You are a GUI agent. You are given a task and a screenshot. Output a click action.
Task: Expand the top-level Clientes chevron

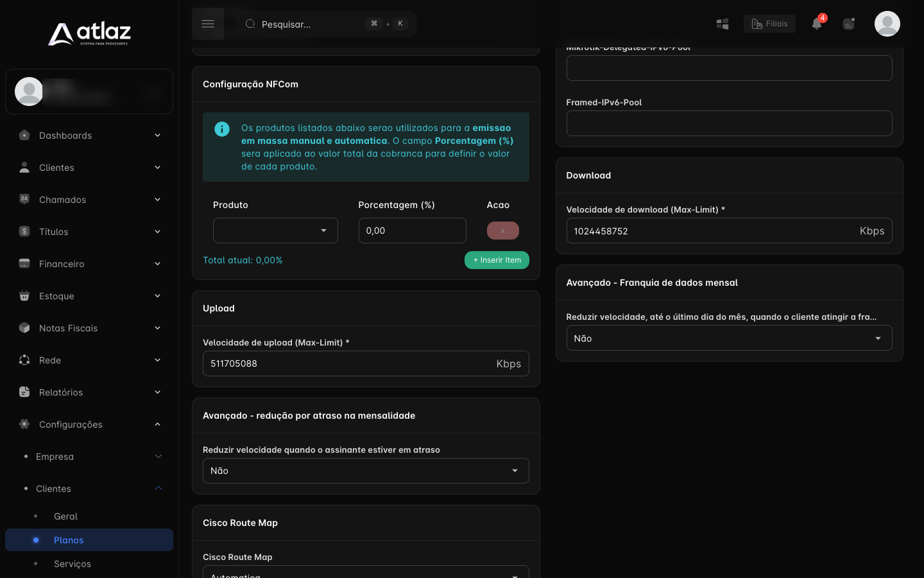coord(157,168)
